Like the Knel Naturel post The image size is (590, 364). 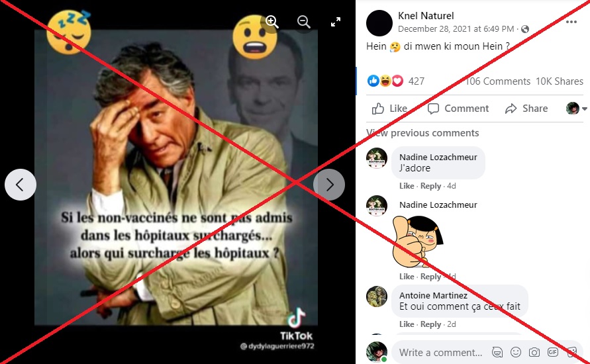tap(389, 109)
